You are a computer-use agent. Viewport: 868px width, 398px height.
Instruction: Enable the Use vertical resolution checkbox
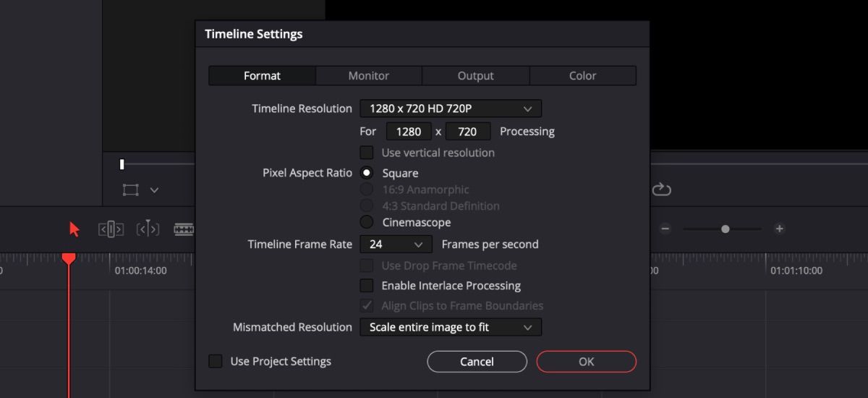coord(367,153)
